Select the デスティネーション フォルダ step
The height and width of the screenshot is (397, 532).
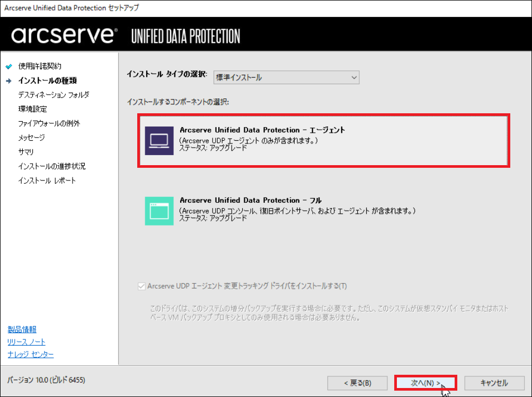point(54,95)
